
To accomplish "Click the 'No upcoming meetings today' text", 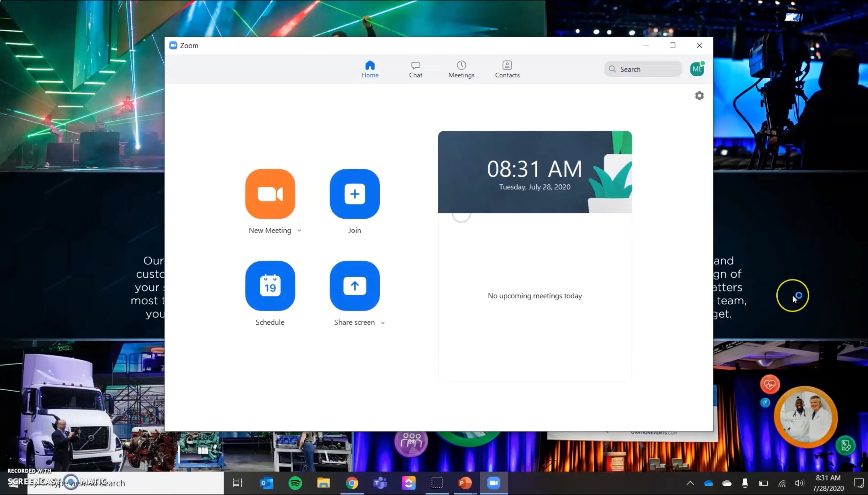I will coord(535,296).
